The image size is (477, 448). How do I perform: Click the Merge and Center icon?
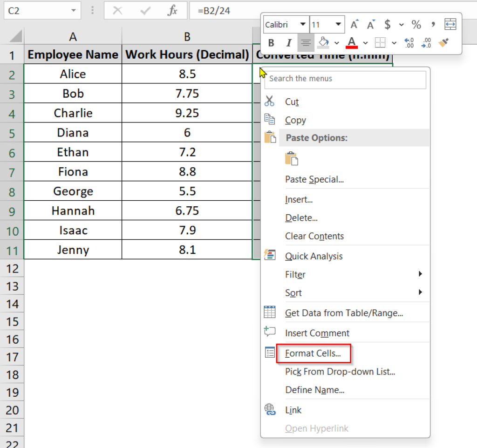pyautogui.click(x=450, y=23)
